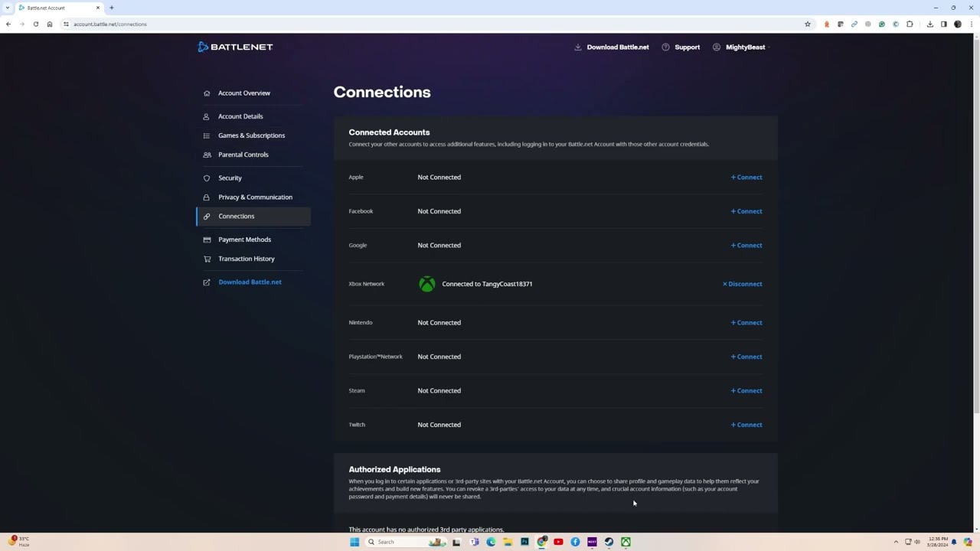Connect the Steam account
The image size is (980, 551).
point(746,391)
